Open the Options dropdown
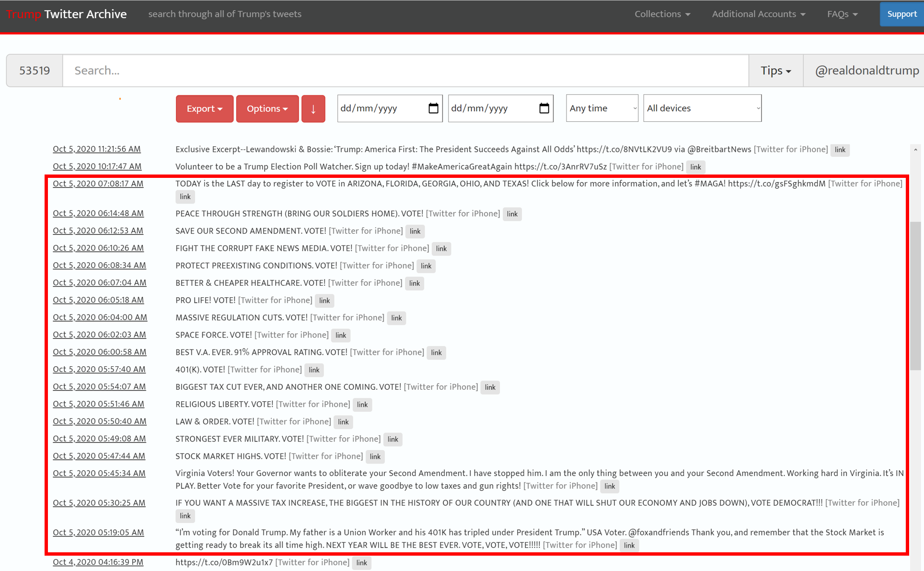The height and width of the screenshot is (571, 924). pos(267,109)
